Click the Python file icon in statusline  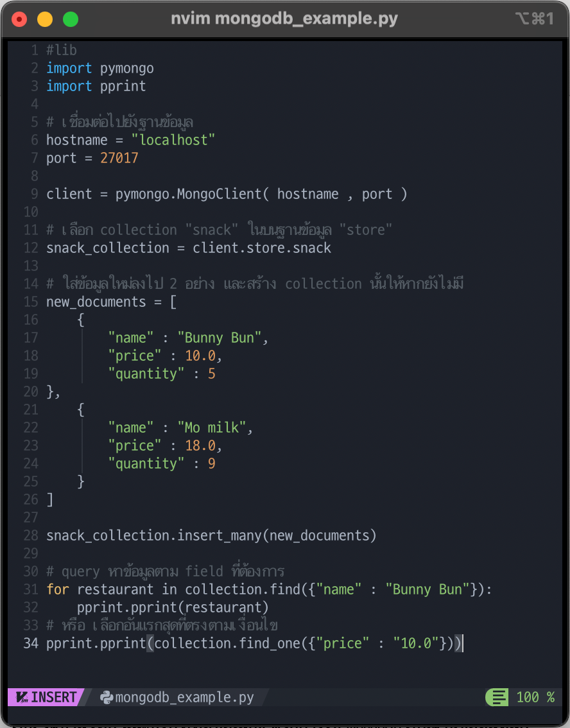107,697
